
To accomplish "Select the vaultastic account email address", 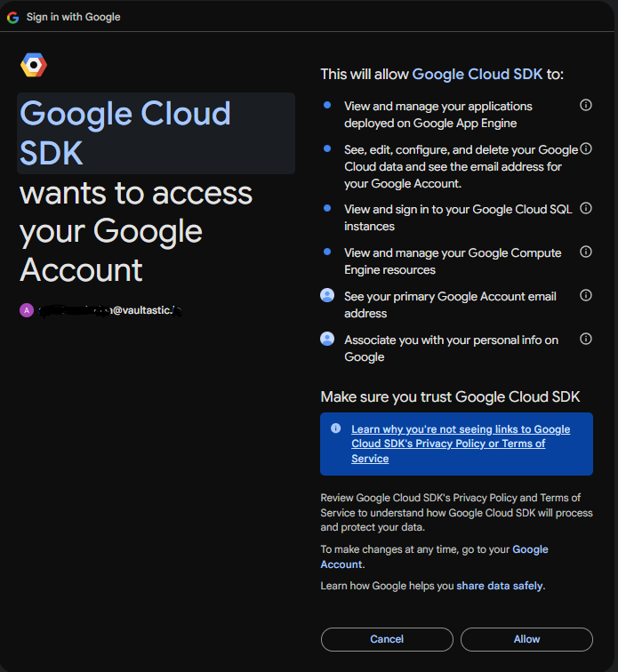I will coord(109,310).
